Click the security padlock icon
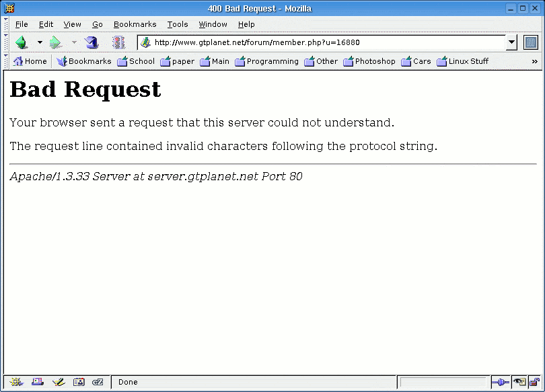 (x=535, y=383)
